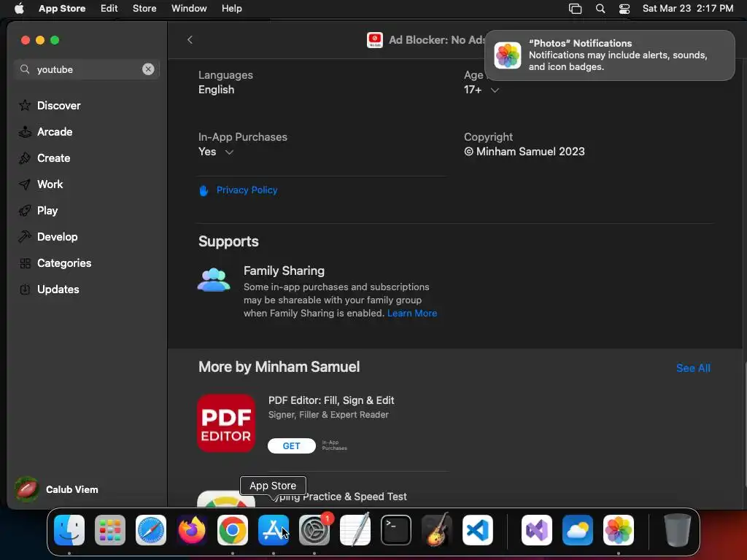This screenshot has width=747, height=560.
Task: Open the Photos Notifications banner
Action: [x=609, y=55]
